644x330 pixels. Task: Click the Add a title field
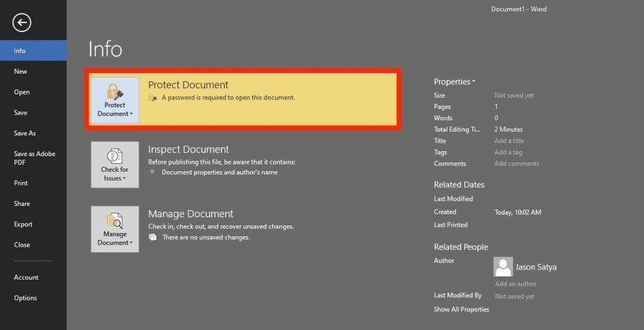point(509,140)
